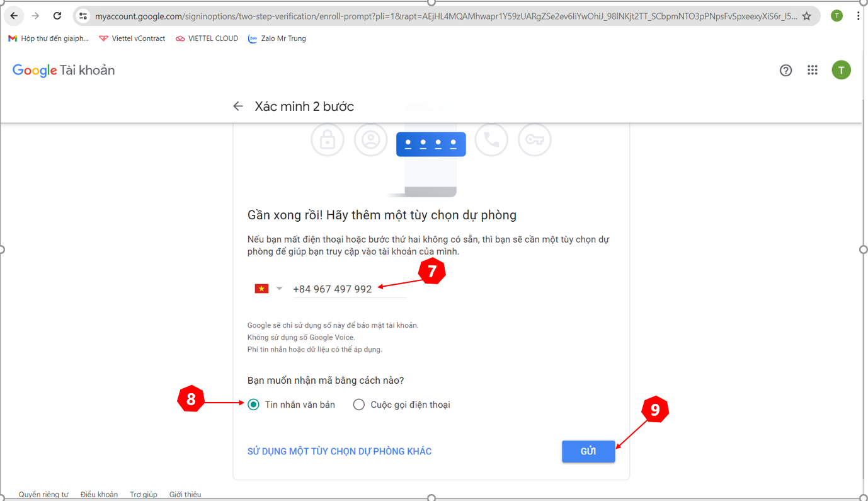The image size is (868, 501).
Task: Click the browser back arrow button
Action: (x=14, y=16)
